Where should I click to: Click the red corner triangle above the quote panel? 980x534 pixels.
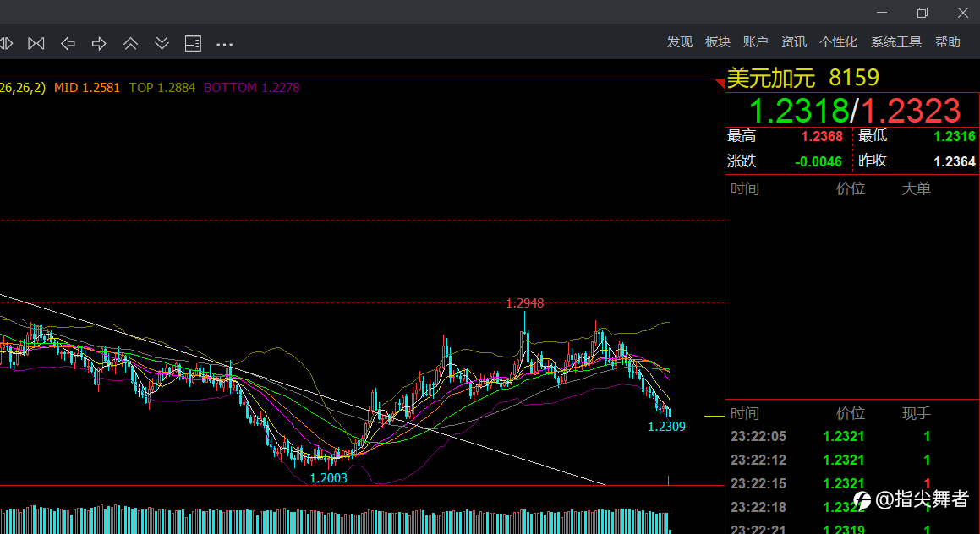[720, 83]
